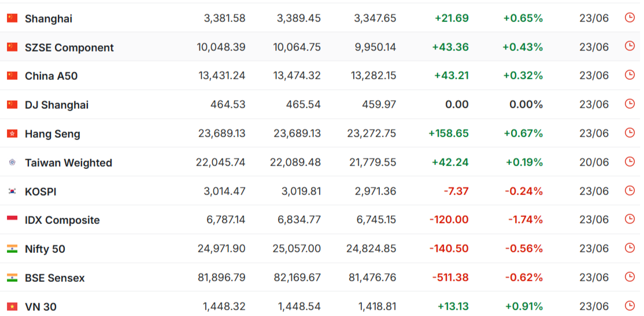
Task: Open the Shanghai index link
Action: click(x=49, y=19)
